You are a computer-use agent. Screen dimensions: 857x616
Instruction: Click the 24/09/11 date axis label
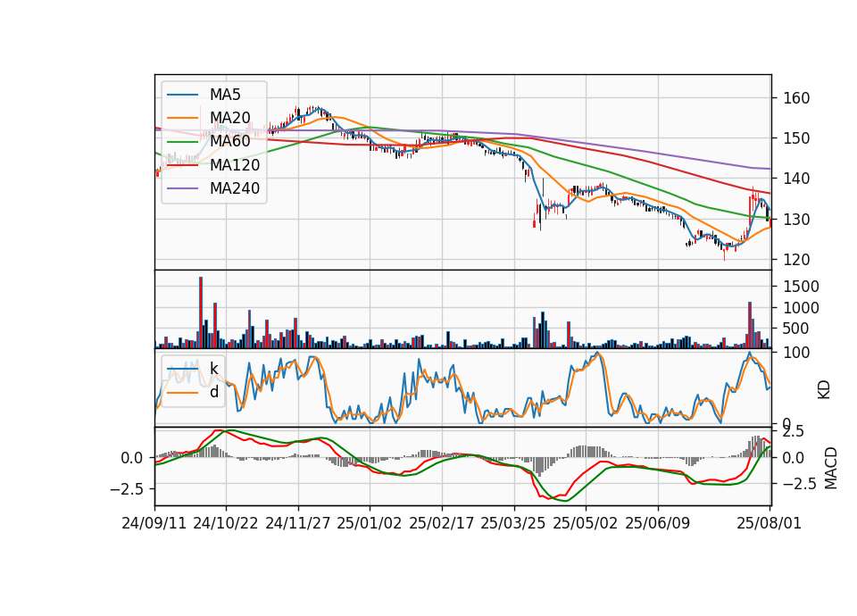click(x=154, y=523)
